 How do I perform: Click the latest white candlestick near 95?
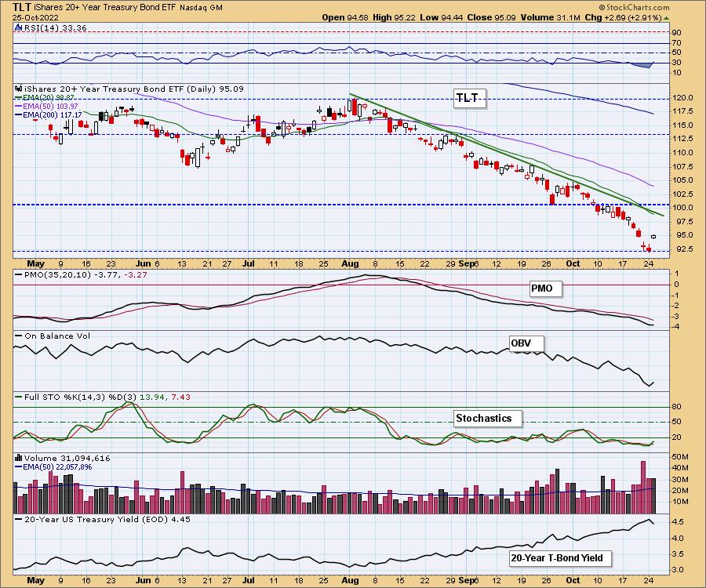tap(653, 237)
